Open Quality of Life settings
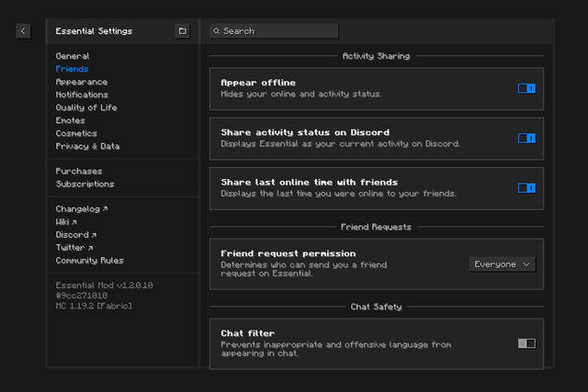The width and height of the screenshot is (588, 392). coord(86,107)
